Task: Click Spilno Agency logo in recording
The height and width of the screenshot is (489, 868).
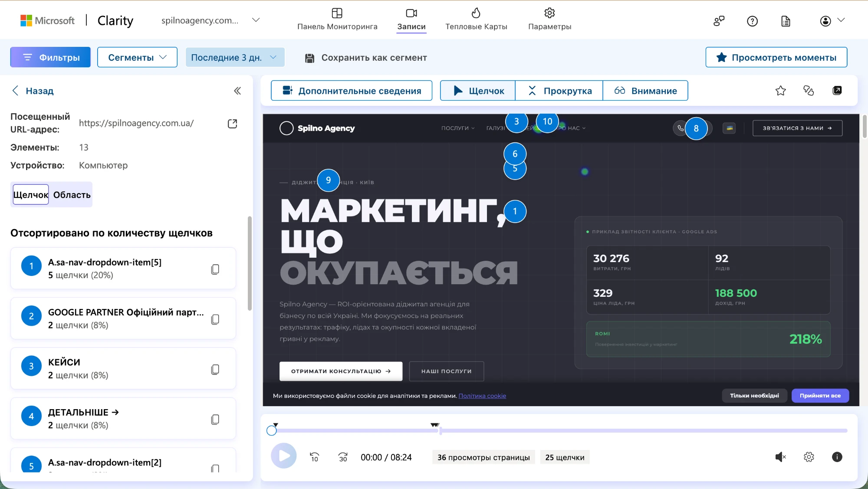Action: tap(317, 128)
